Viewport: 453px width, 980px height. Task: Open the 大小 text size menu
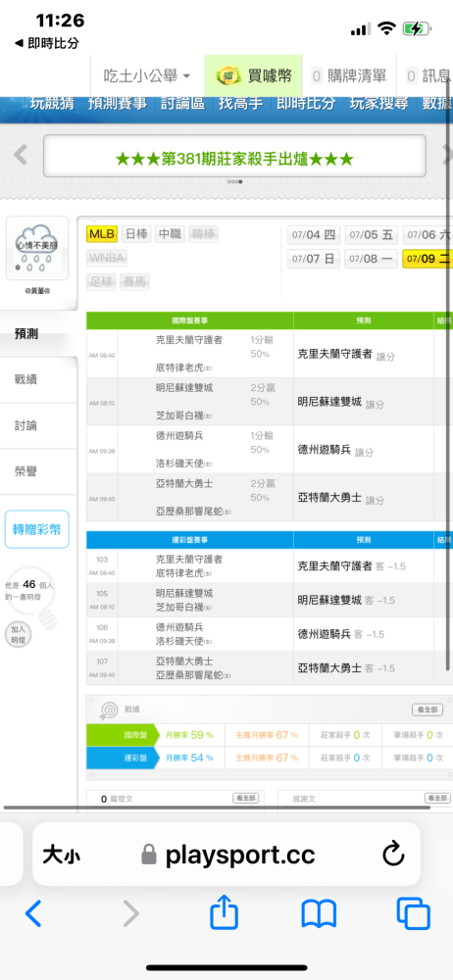61,855
